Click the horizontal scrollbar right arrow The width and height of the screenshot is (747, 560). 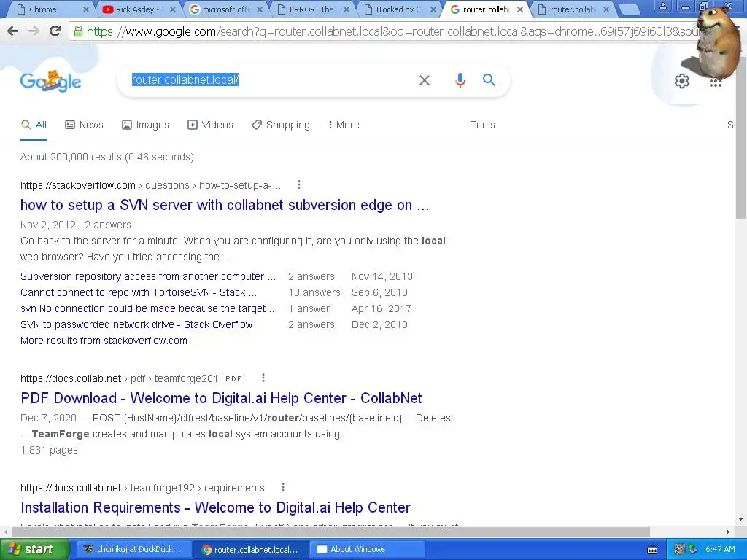pyautogui.click(x=728, y=532)
